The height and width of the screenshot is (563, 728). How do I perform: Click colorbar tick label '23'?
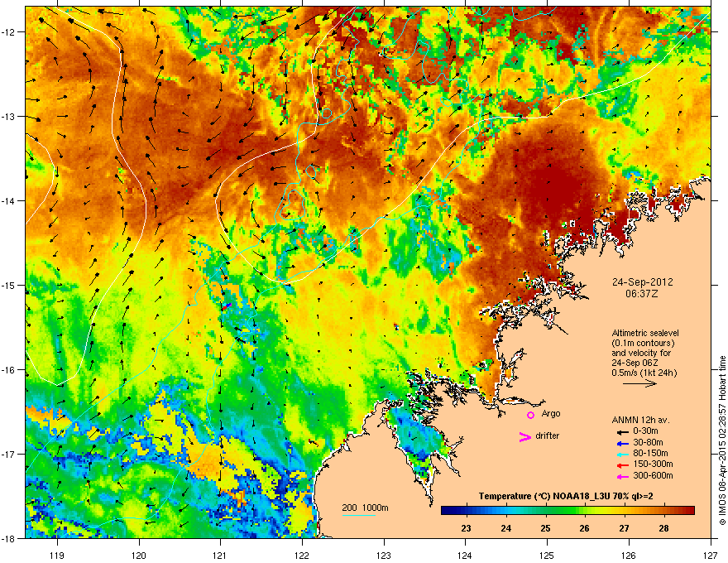(466, 528)
